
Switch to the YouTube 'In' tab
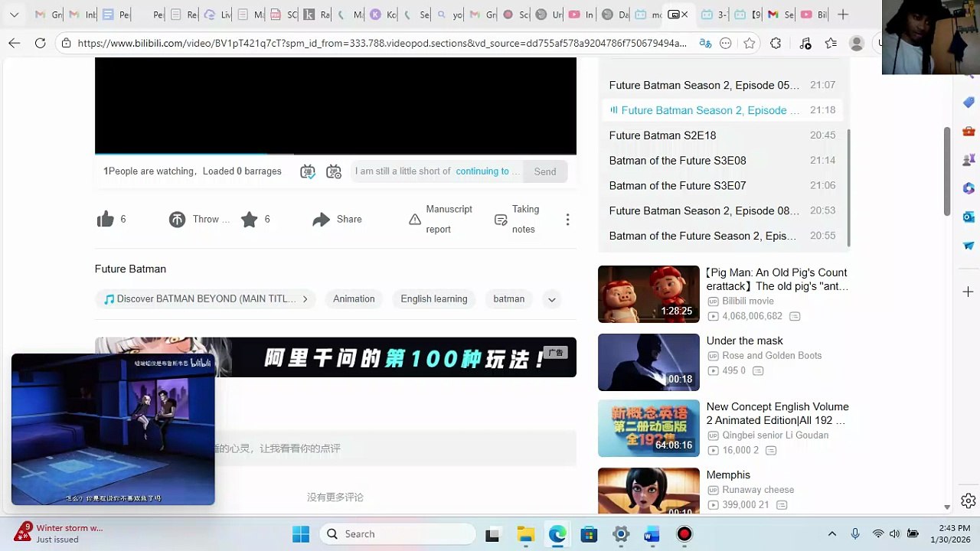[x=580, y=15]
